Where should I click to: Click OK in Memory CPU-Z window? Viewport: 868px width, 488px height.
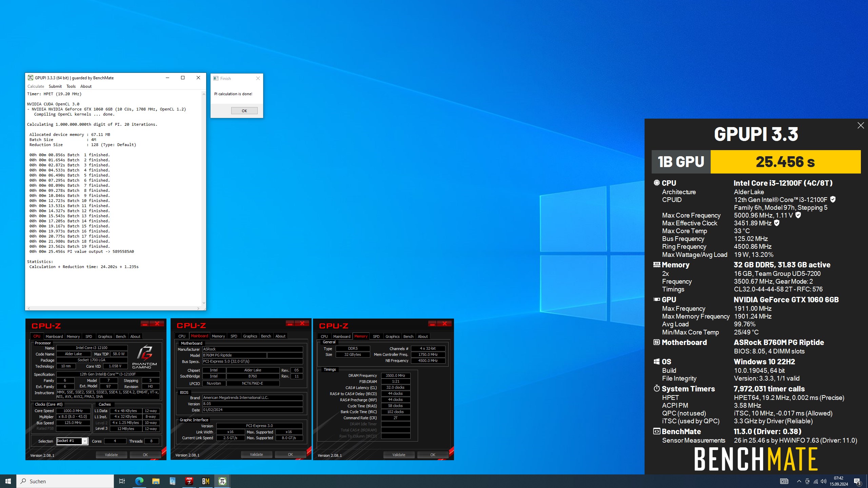[x=433, y=455]
